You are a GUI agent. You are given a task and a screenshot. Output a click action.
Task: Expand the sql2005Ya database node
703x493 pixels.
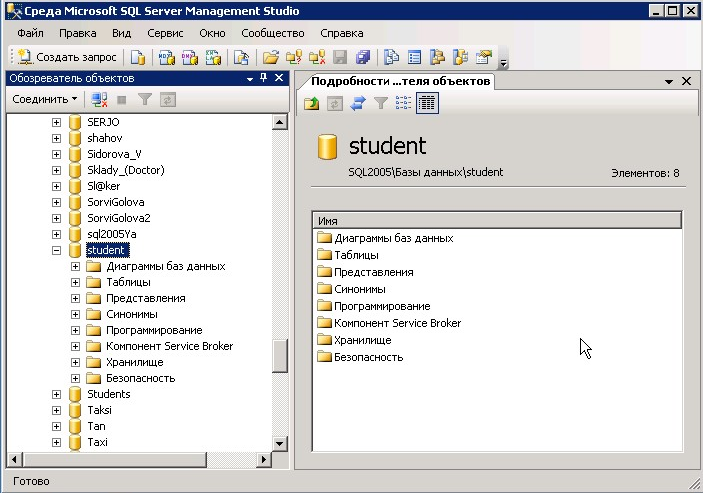point(56,234)
